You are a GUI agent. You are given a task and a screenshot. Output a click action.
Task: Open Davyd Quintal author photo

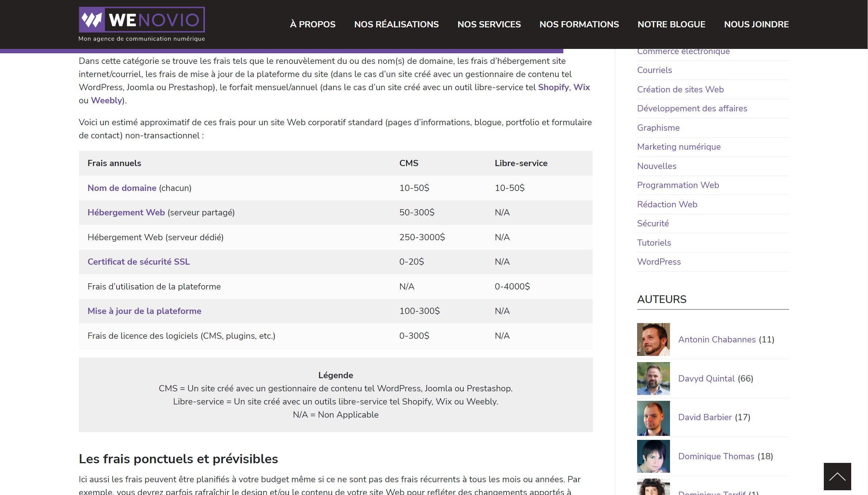point(653,379)
